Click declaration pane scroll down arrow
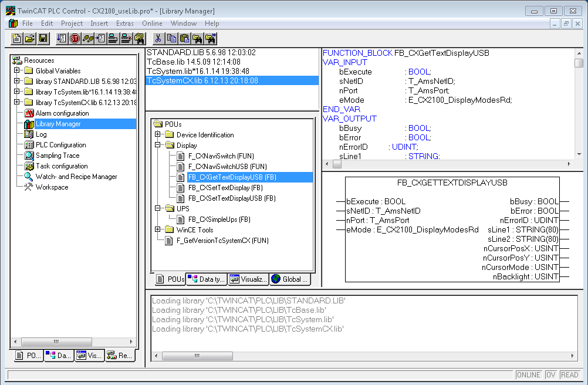Screen dimensions: 588x385 coord(579,154)
